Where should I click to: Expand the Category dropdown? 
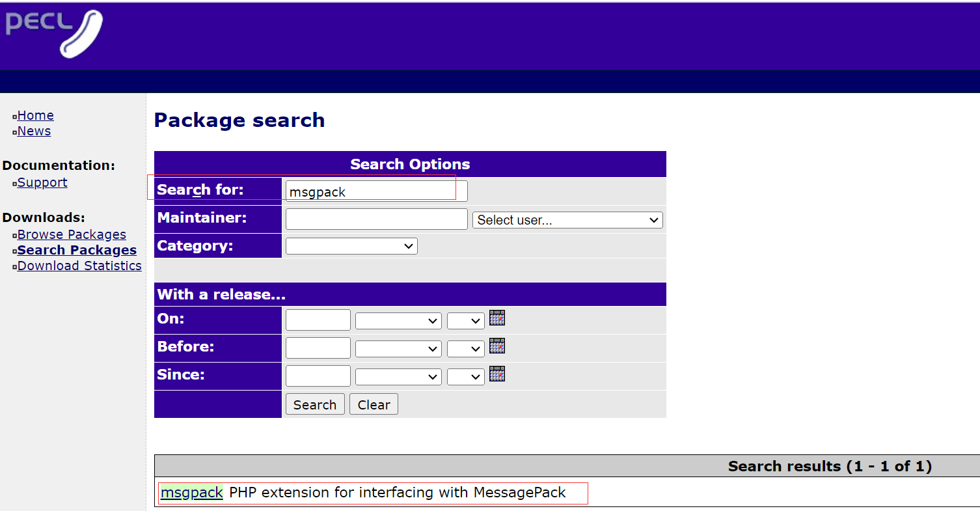(351, 246)
